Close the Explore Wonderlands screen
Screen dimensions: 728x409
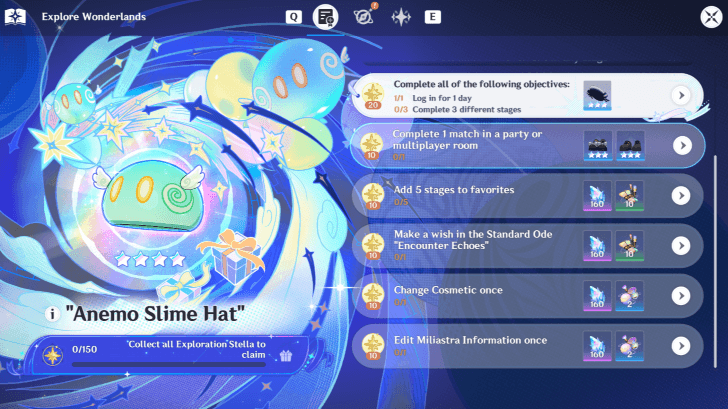[x=711, y=17]
